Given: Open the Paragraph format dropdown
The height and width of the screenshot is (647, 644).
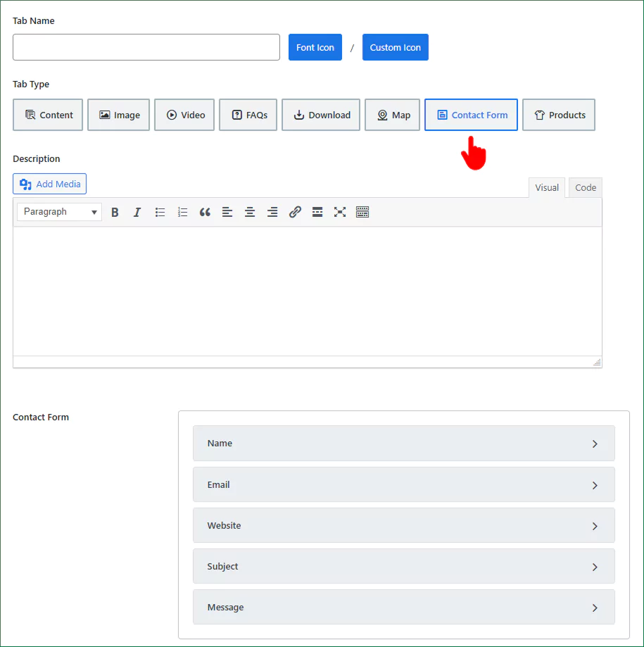Looking at the screenshot, I should pyautogui.click(x=59, y=212).
